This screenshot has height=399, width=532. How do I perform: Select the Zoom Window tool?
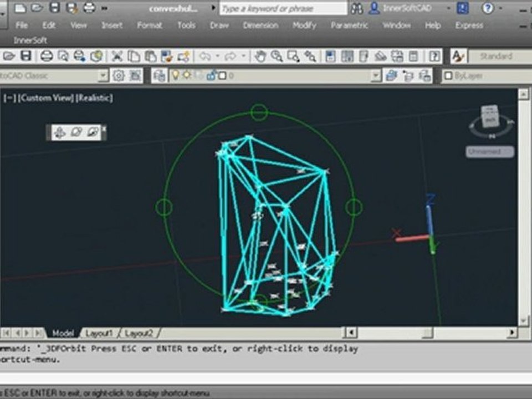point(294,56)
